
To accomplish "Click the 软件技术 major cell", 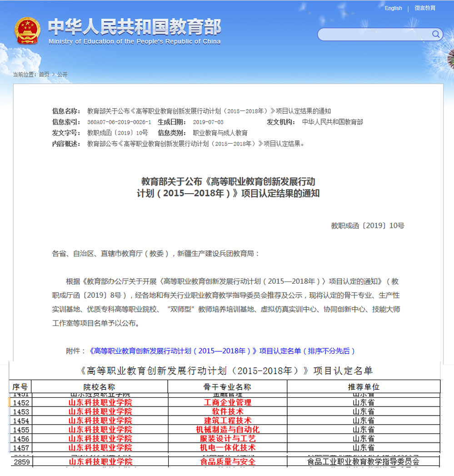I will point(228,411).
